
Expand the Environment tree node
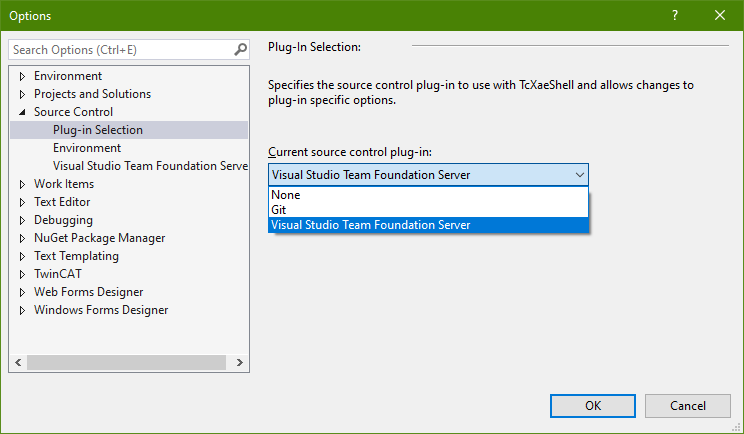pos(22,76)
